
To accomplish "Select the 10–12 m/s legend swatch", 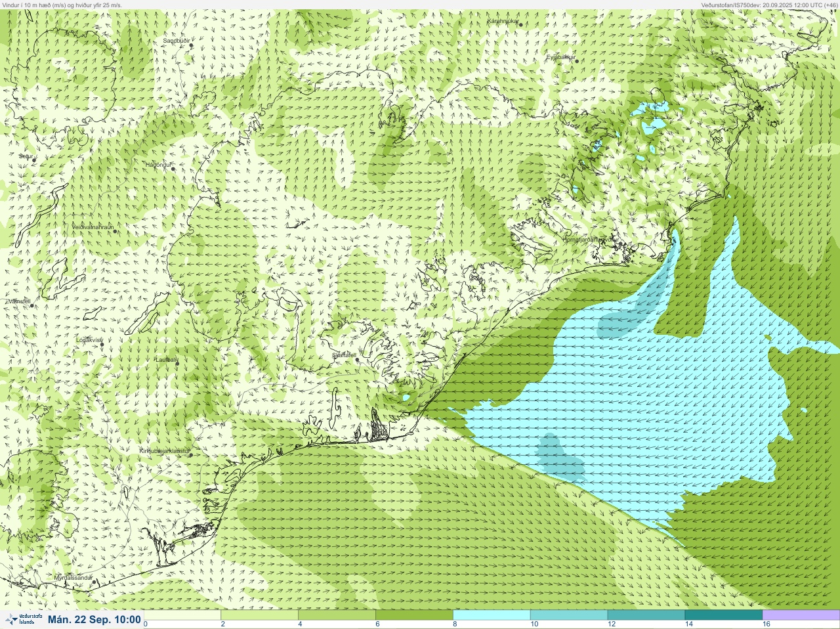I will point(569,615).
